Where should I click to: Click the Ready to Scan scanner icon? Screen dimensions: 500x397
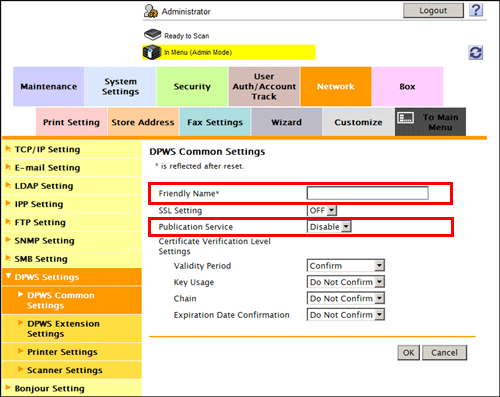point(153,34)
